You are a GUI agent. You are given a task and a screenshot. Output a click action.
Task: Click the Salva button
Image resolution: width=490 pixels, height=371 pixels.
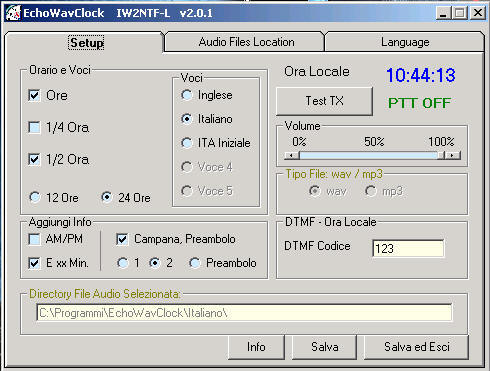[x=324, y=347]
